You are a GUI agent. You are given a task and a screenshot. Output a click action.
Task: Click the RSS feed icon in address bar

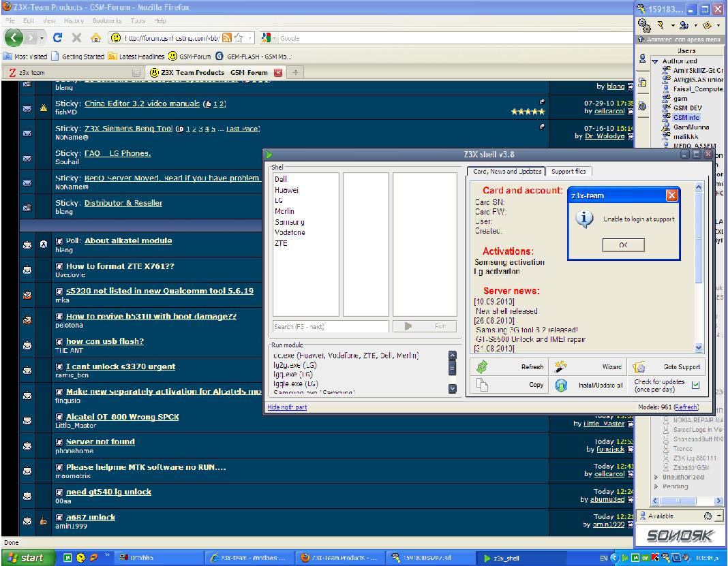[x=226, y=37]
